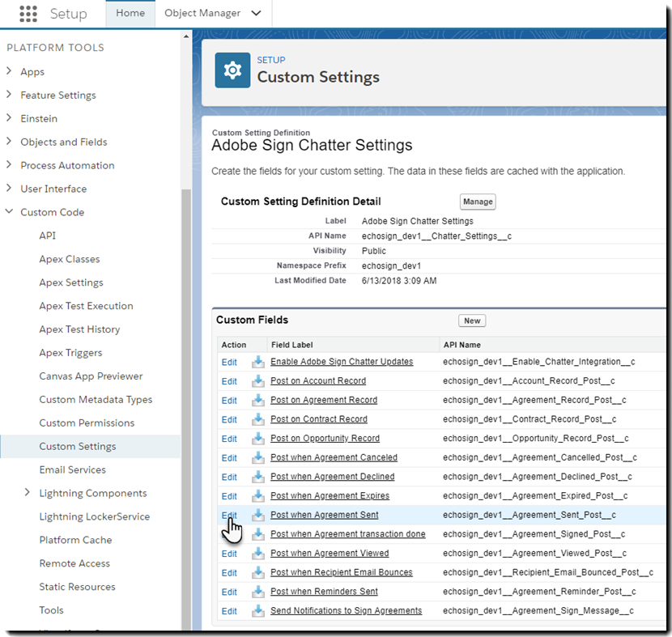Click download icon for Post when Reminders Sent

(x=258, y=592)
